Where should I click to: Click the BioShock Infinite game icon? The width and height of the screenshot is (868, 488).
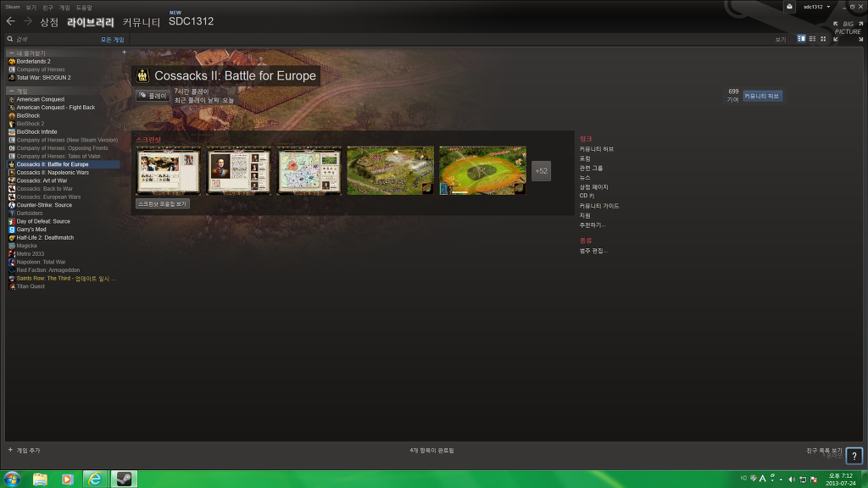tap(12, 131)
